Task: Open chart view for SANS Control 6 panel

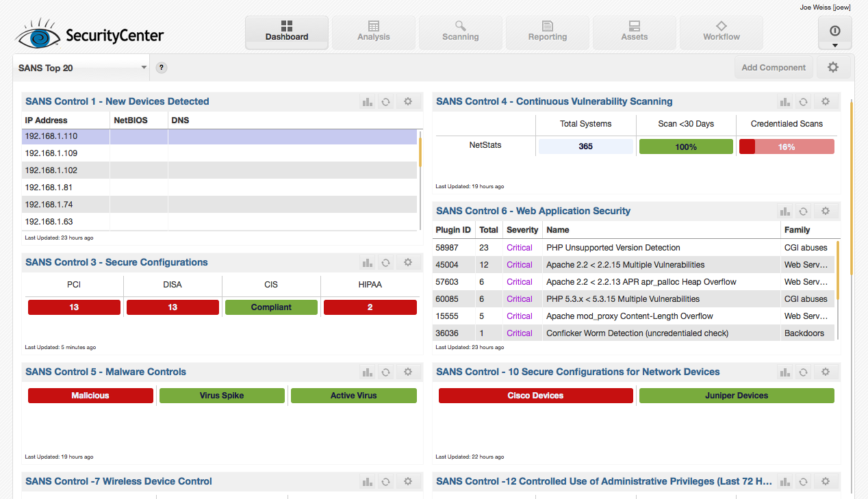Action: [785, 211]
